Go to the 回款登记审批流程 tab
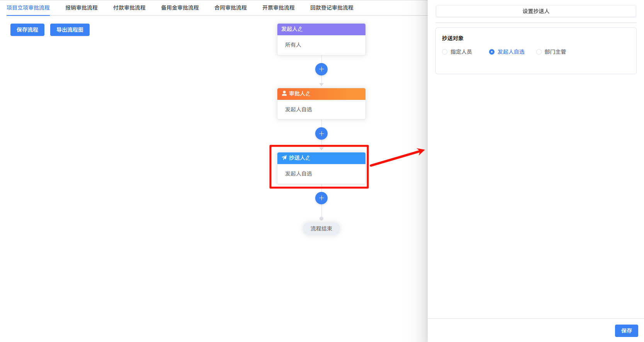This screenshot has height=342, width=644. point(332,8)
